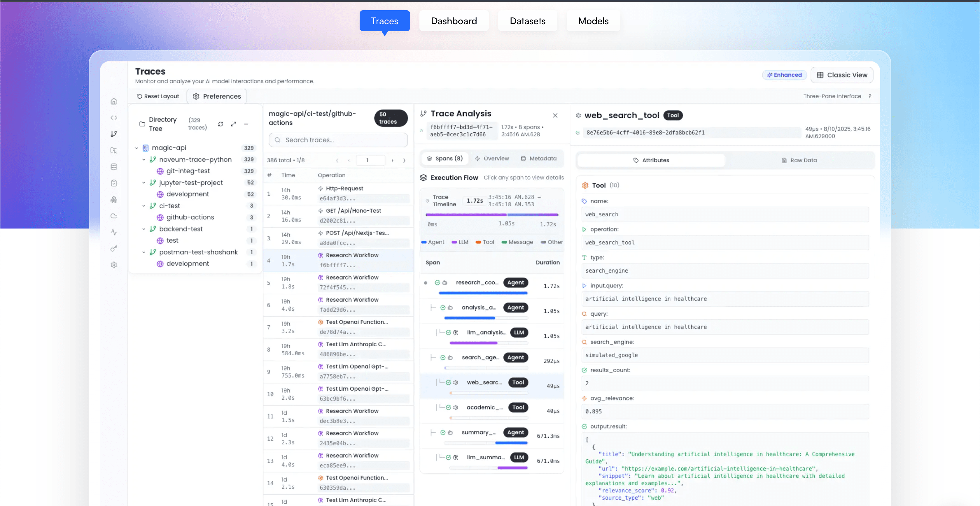Switch to Classic View

pyautogui.click(x=842, y=75)
